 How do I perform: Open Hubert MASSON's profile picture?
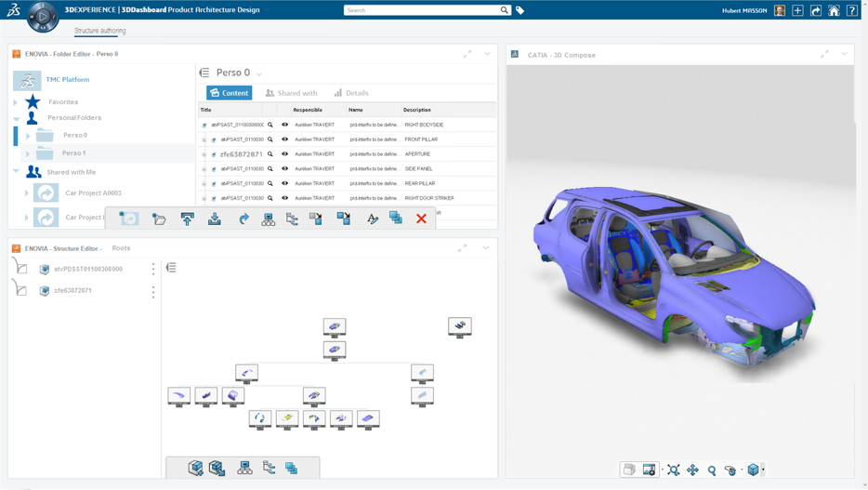[780, 10]
